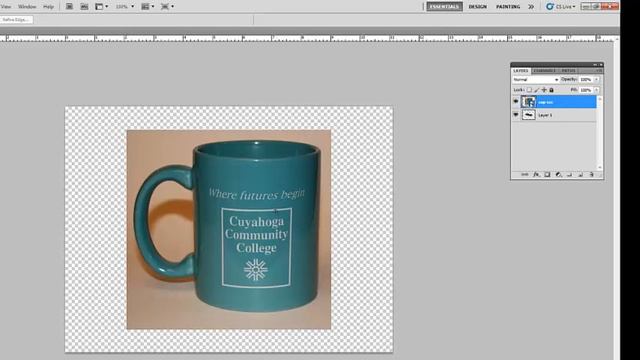Switch to the Design workspace
Viewport: 640px width, 360px height.
tap(477, 7)
